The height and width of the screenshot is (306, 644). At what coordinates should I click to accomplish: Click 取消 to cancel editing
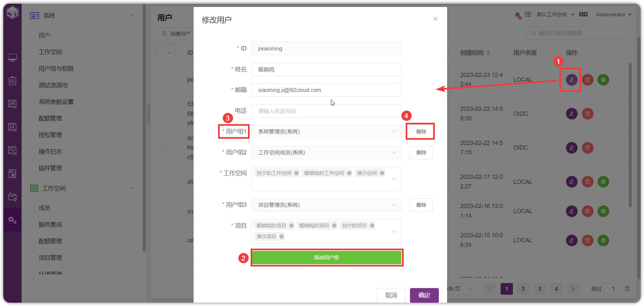[391, 295]
